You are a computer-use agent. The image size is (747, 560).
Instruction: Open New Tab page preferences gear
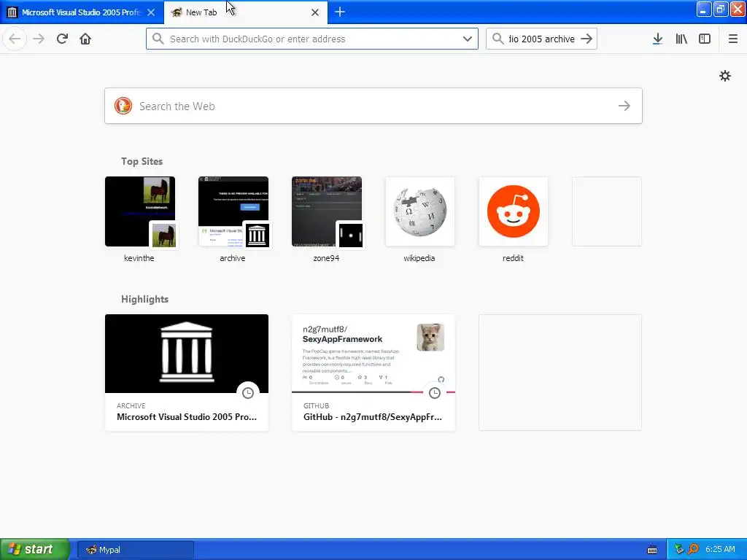click(724, 76)
